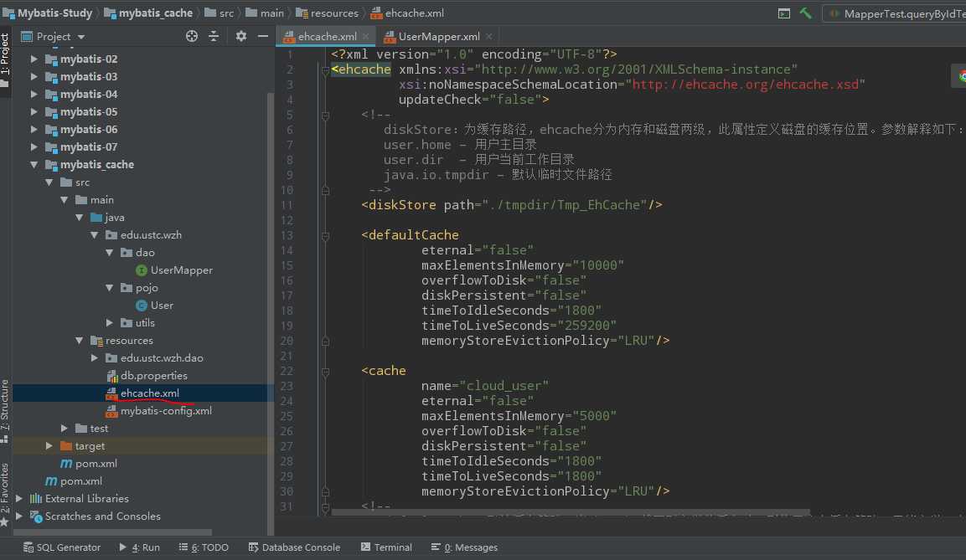Open the Database Console tool window

click(x=294, y=547)
